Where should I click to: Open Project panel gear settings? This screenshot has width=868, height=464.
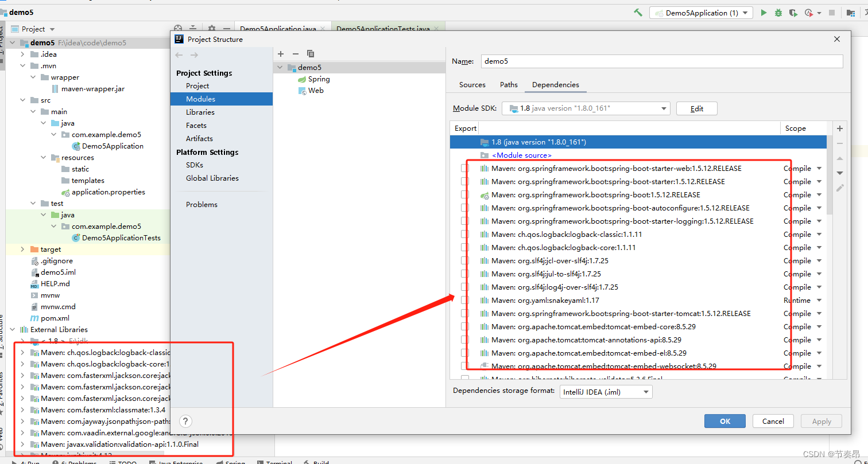tap(211, 28)
